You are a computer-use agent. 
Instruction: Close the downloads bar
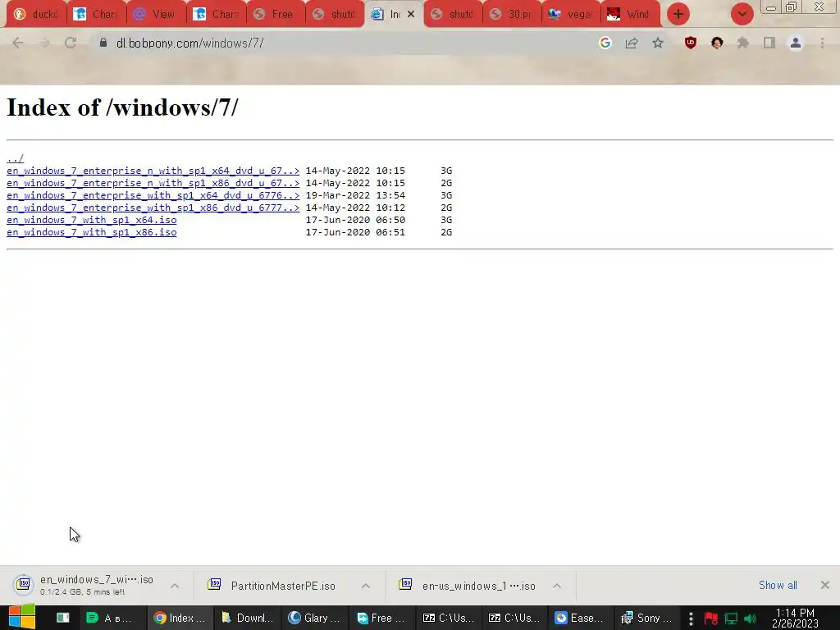point(825,585)
